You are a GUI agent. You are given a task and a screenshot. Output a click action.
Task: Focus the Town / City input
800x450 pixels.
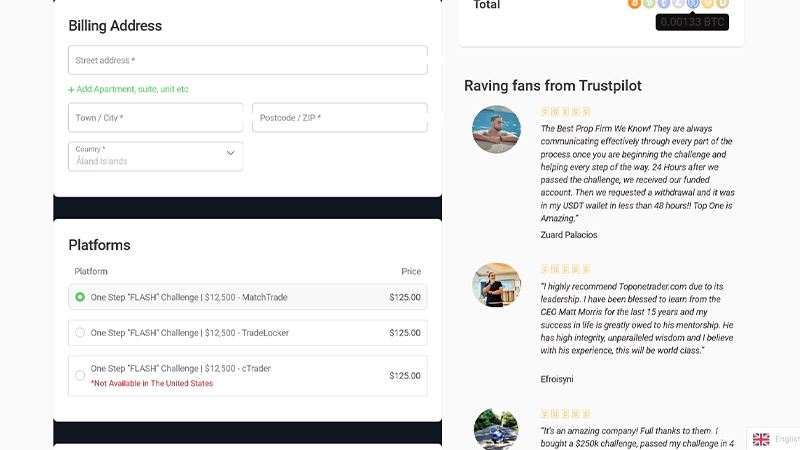click(x=155, y=118)
